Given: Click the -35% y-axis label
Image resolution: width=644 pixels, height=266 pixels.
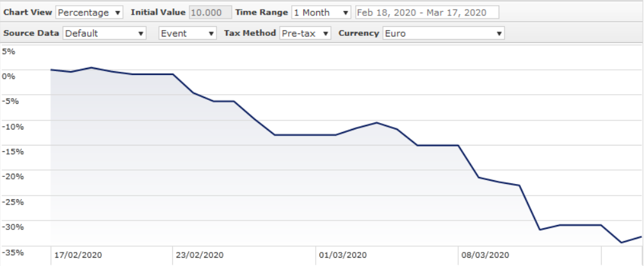Looking at the screenshot, I should click(x=12, y=252).
